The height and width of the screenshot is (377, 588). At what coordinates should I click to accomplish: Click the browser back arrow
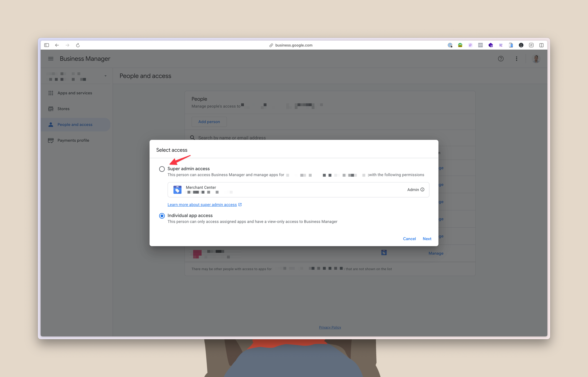pyautogui.click(x=57, y=45)
